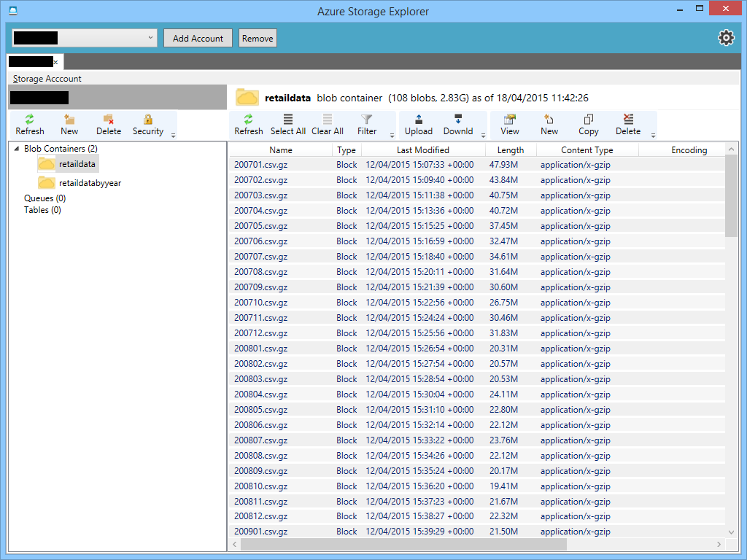
Task: Click the 12/04/2015 15:20:11 timestamp cell
Action: (x=419, y=272)
